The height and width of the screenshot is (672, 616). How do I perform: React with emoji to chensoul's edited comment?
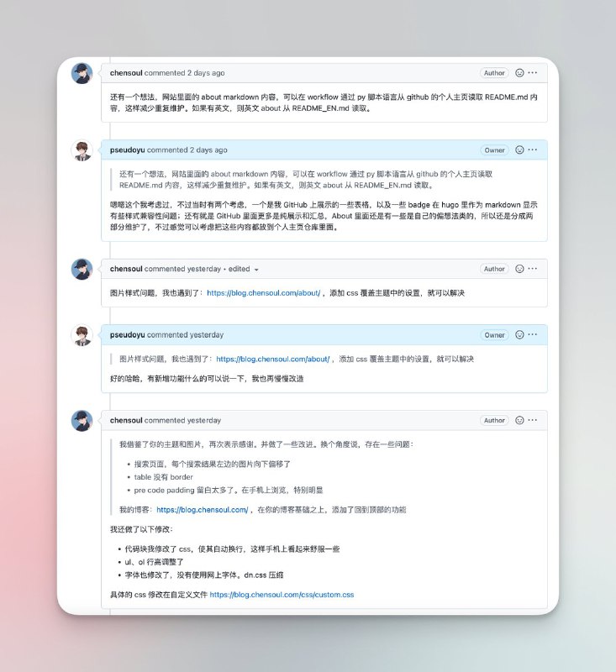click(x=519, y=269)
